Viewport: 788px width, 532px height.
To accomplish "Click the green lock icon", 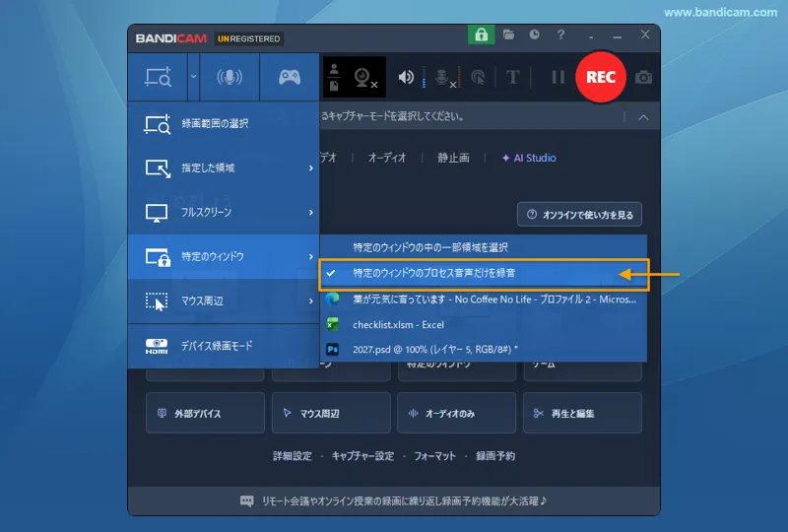I will point(481,34).
